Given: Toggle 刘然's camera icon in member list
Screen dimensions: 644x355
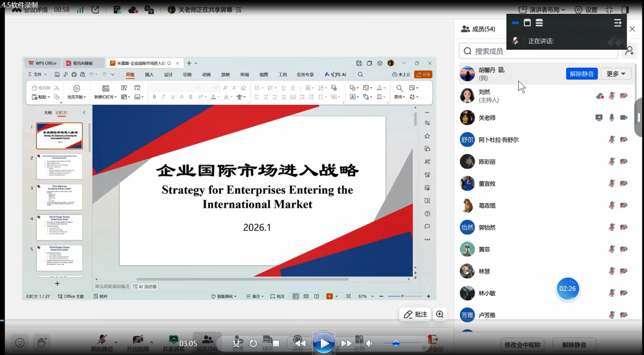Looking at the screenshot, I should (x=624, y=96).
